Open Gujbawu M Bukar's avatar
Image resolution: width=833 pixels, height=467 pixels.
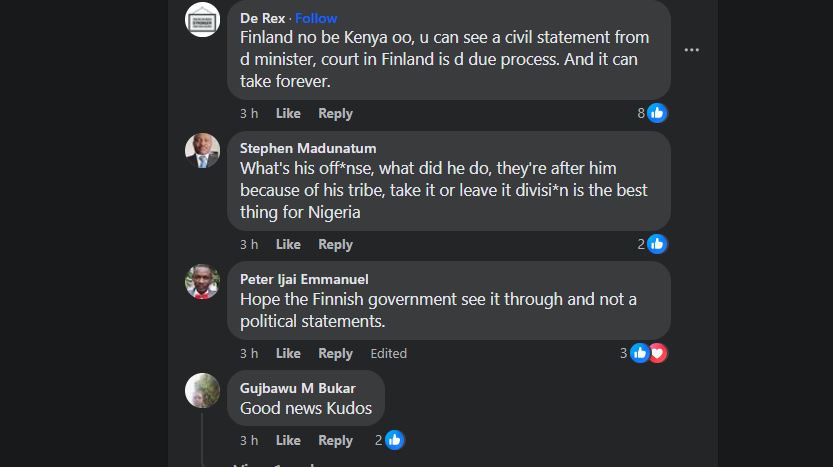pos(203,390)
